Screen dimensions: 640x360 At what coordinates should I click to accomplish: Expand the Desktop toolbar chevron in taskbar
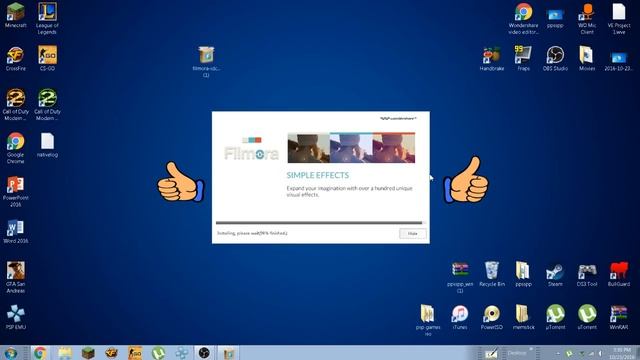pos(531,349)
